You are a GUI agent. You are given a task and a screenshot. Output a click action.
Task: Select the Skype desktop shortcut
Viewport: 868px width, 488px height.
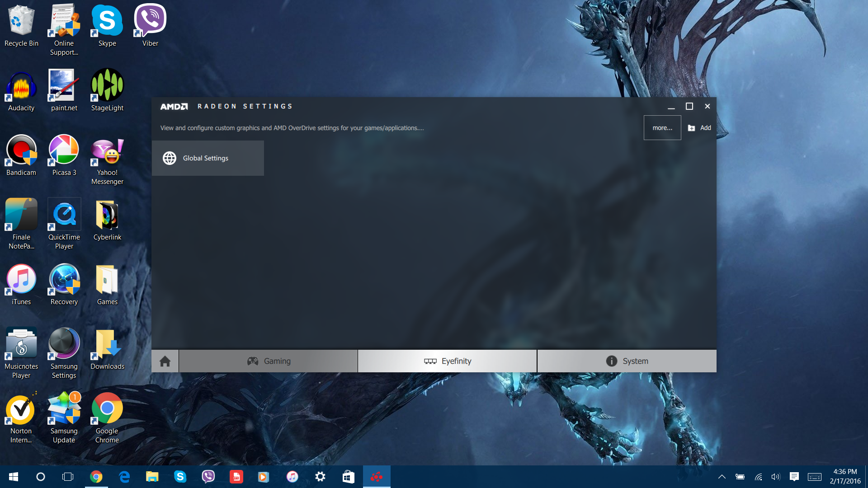[107, 26]
